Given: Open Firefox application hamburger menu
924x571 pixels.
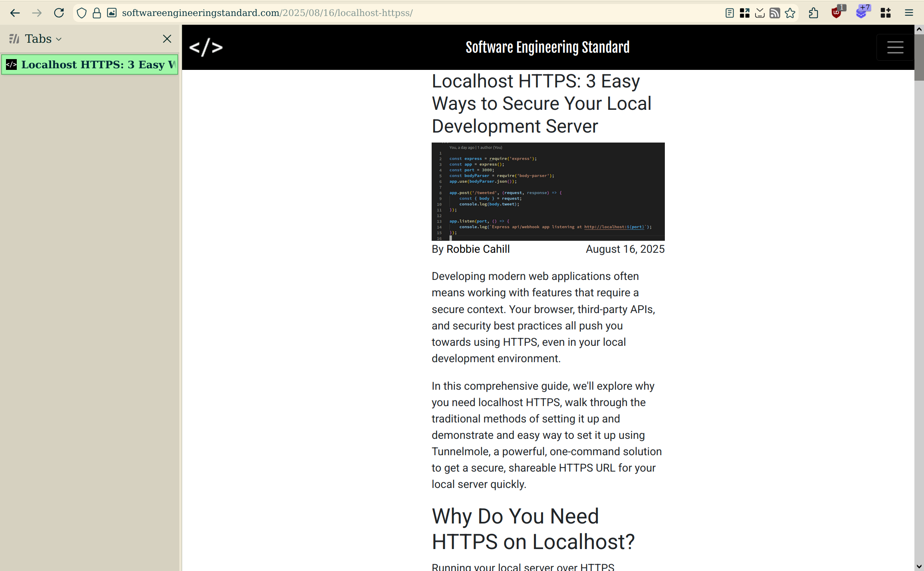Looking at the screenshot, I should 909,13.
